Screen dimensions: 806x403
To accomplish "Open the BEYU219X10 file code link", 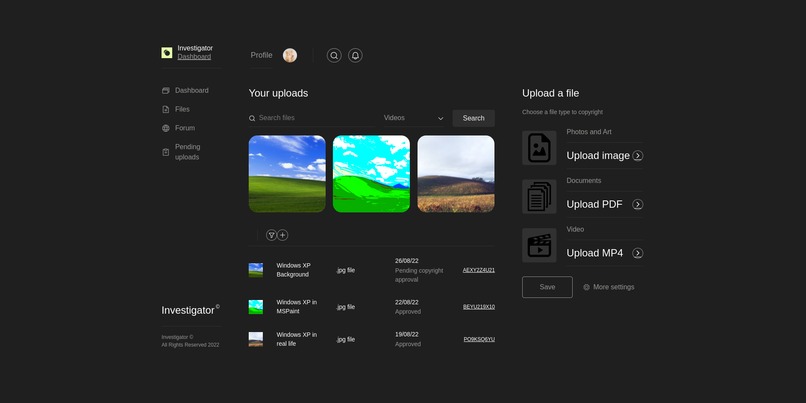I will 479,307.
